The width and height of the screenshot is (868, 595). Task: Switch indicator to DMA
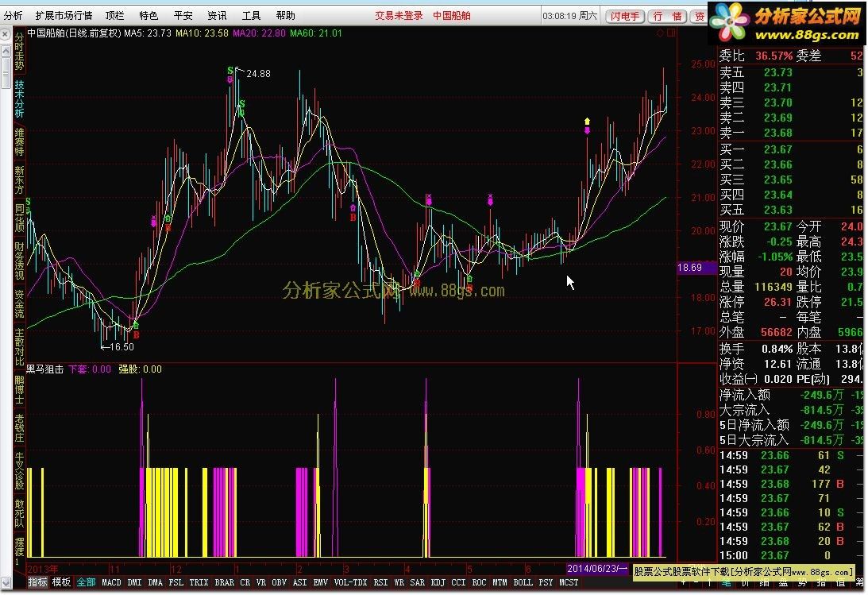[156, 582]
